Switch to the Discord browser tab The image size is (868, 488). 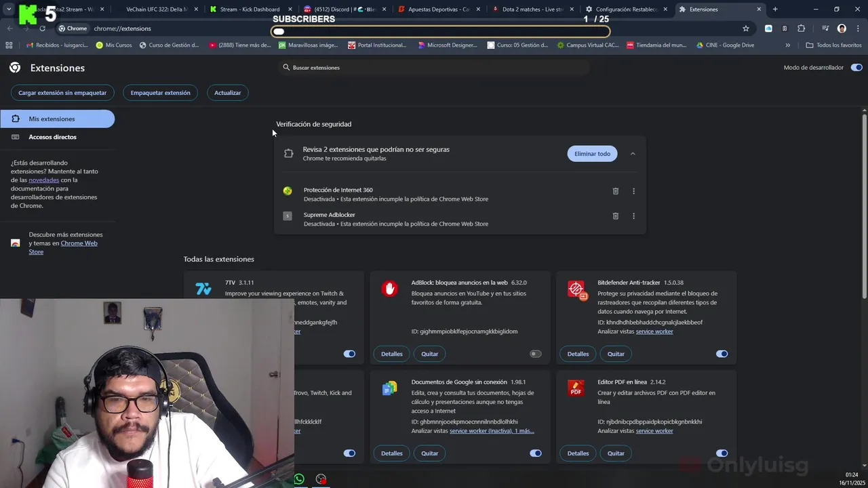click(344, 9)
